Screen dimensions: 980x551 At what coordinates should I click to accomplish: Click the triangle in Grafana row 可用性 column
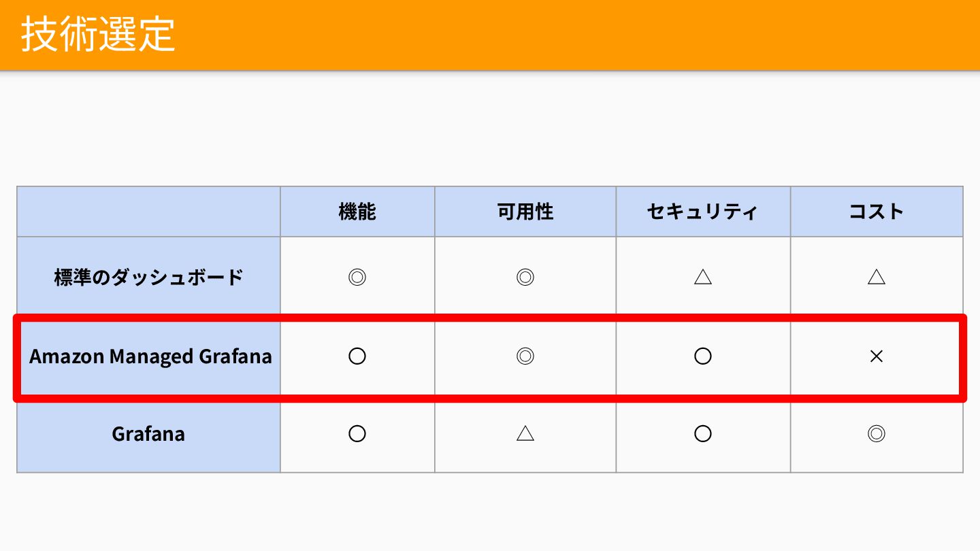[x=525, y=434]
